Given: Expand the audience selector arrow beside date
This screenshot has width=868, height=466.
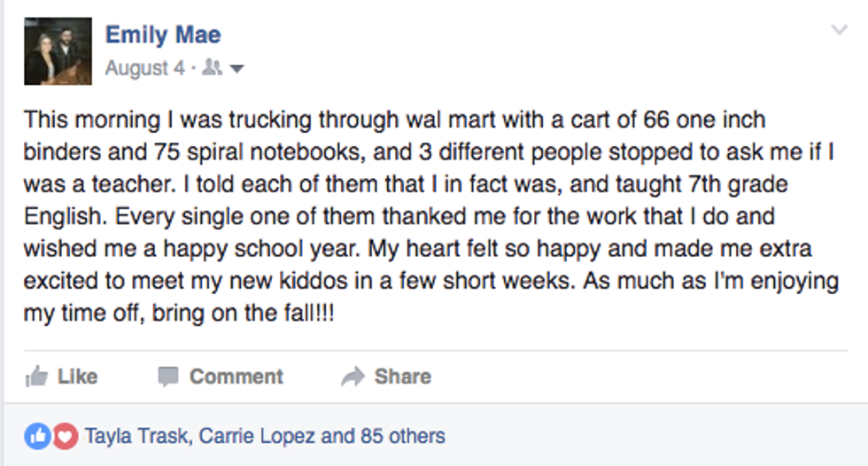Looking at the screenshot, I should click(236, 69).
